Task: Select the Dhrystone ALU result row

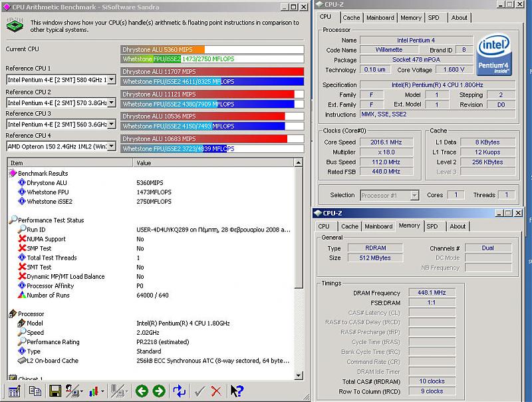Action: pyautogui.click(x=151, y=182)
